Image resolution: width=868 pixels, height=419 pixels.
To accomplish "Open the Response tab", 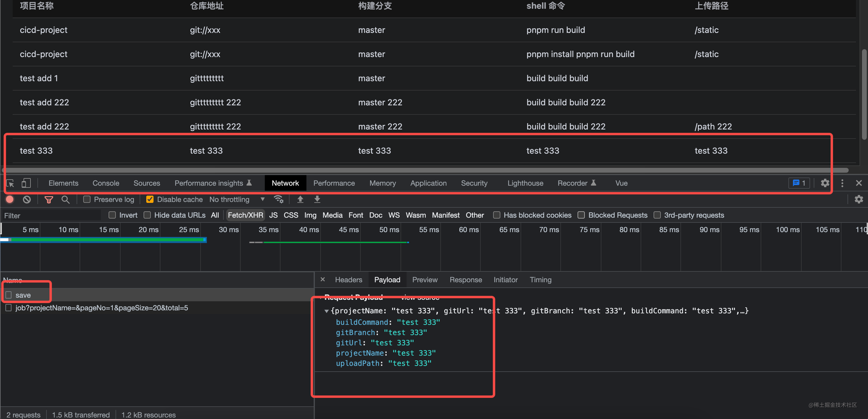I will pyautogui.click(x=466, y=280).
